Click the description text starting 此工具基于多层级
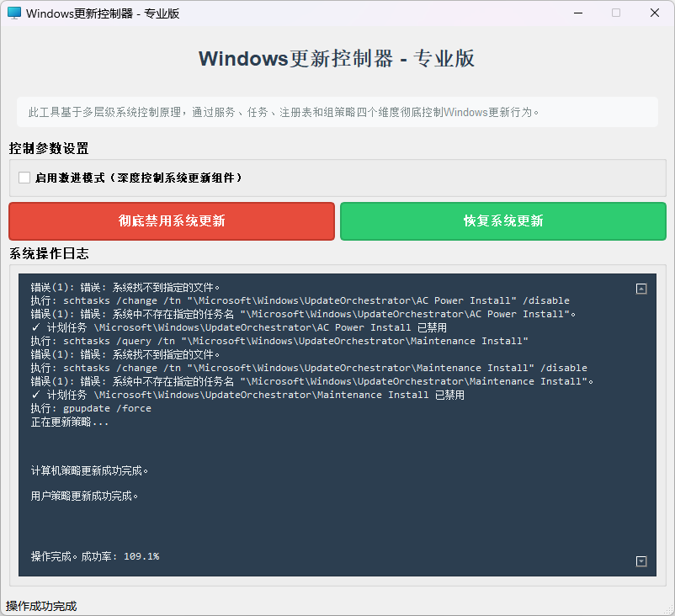Screen dimensions: 675x616 click(284, 113)
